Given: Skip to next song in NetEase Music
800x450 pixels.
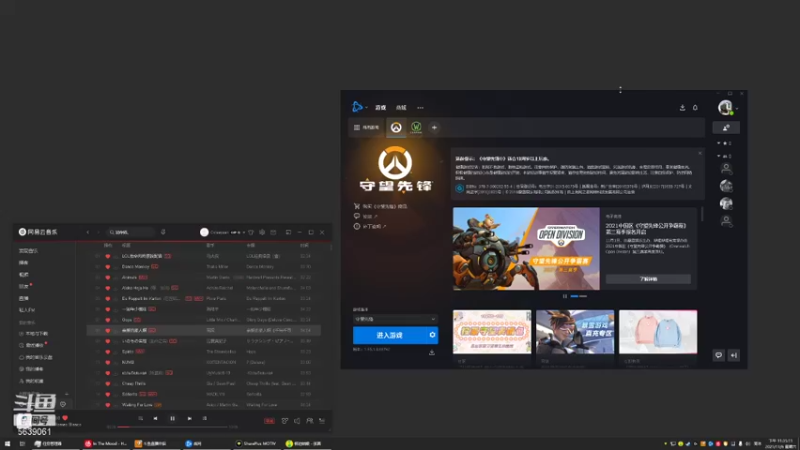Looking at the screenshot, I should (x=189, y=418).
